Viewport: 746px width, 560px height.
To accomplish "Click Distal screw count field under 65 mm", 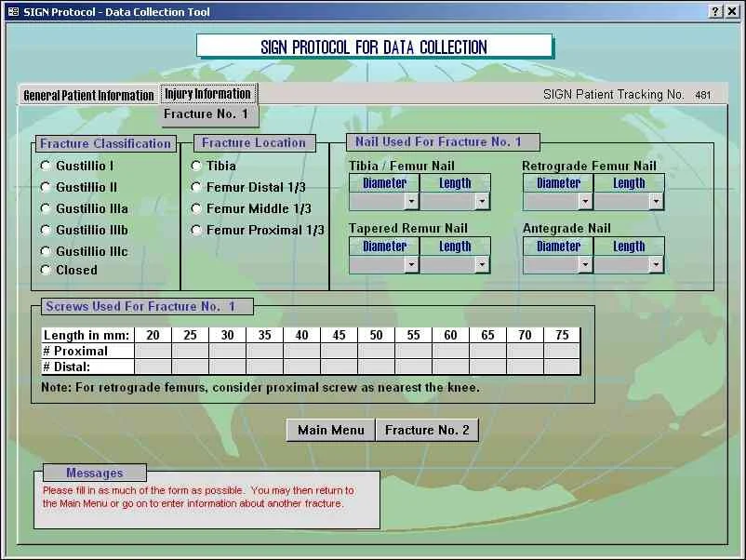I will (x=487, y=367).
